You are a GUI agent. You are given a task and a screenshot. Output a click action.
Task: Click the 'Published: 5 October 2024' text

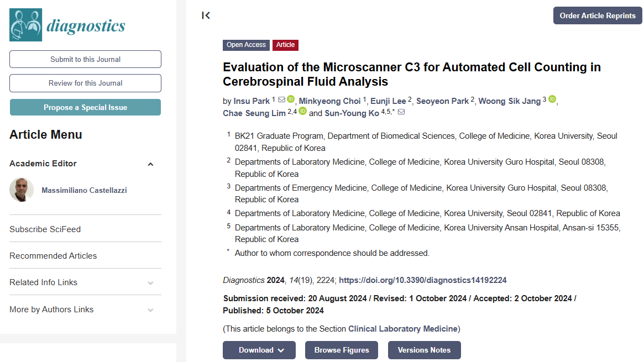tap(273, 311)
